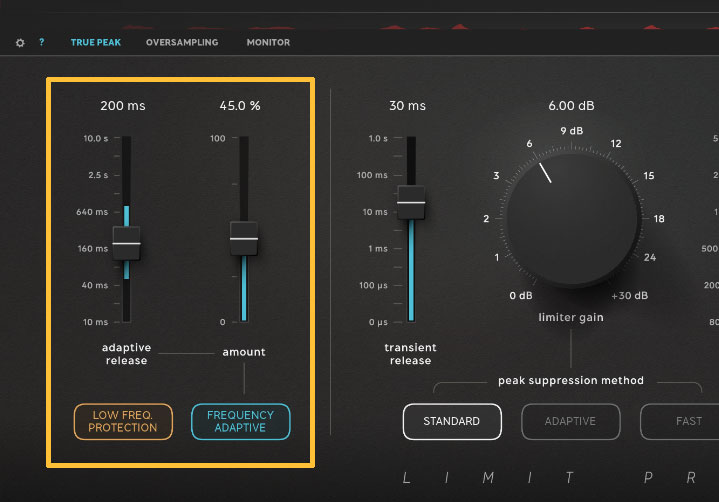This screenshot has height=502, width=719.
Task: Click the 9 dB label on gain dial
Action: coord(572,131)
